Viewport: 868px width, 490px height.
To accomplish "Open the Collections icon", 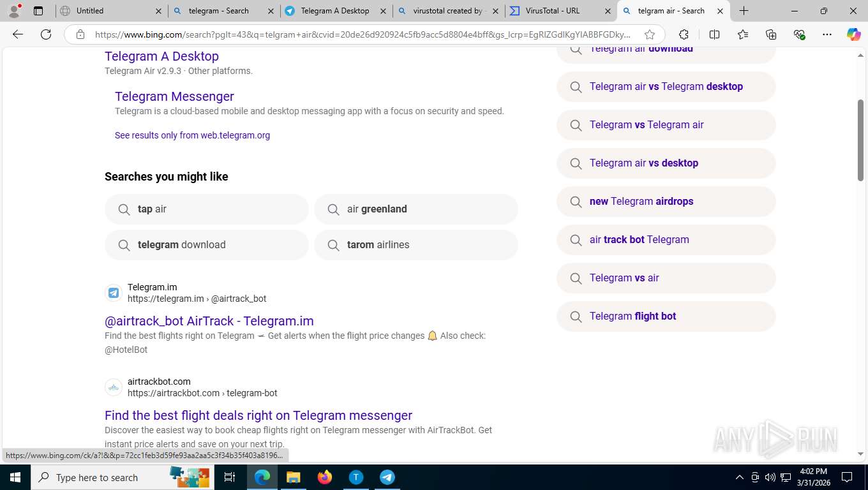I will tap(771, 34).
